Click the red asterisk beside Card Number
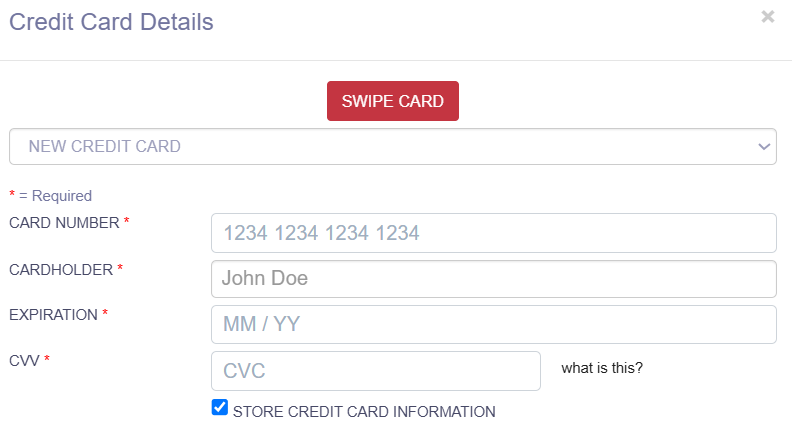This screenshot has height=433, width=792. (x=127, y=222)
